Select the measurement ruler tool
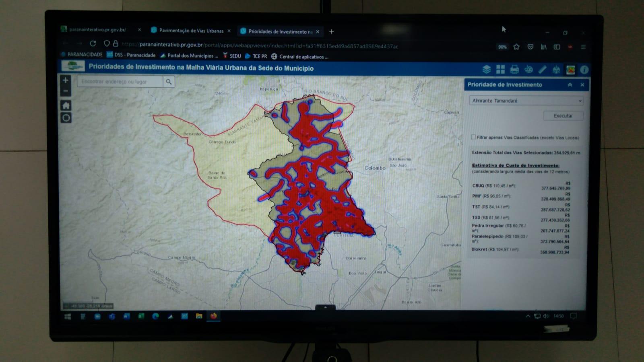 coord(542,70)
